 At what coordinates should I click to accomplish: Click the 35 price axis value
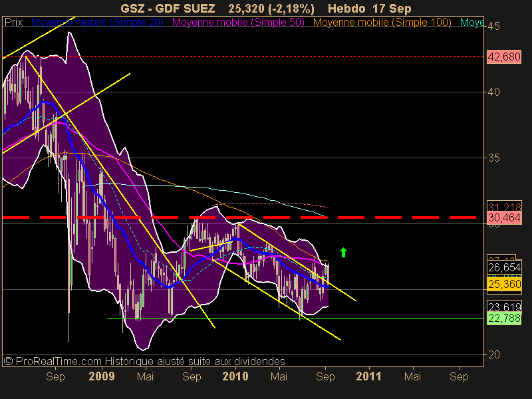[x=494, y=158]
